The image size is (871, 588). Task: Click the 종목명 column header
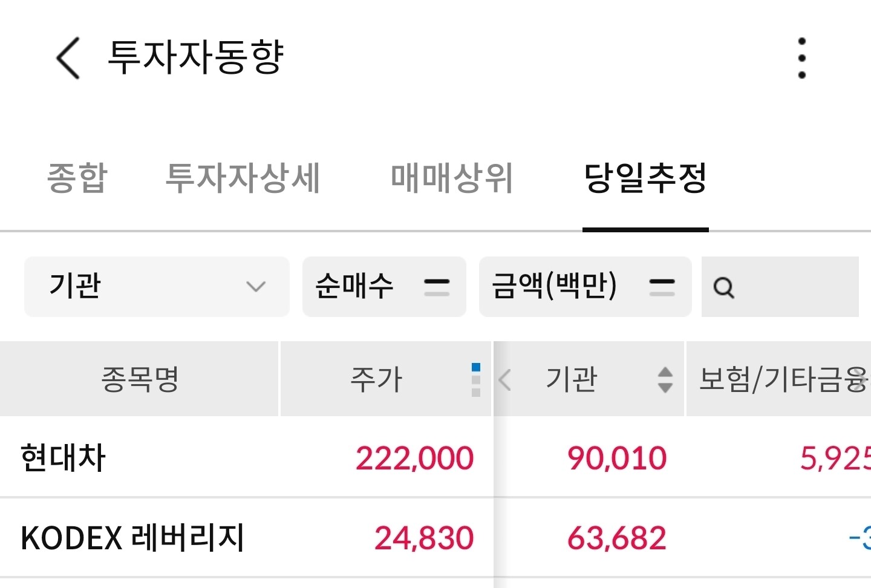(x=139, y=379)
